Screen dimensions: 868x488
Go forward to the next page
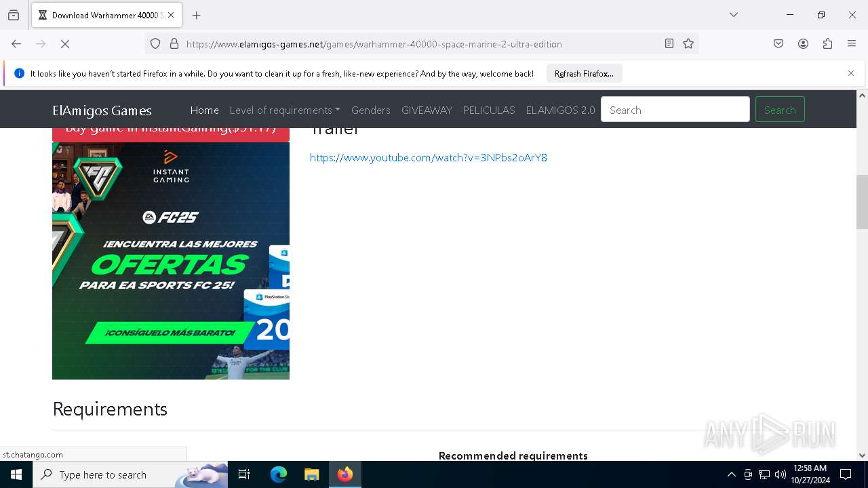coord(41,44)
